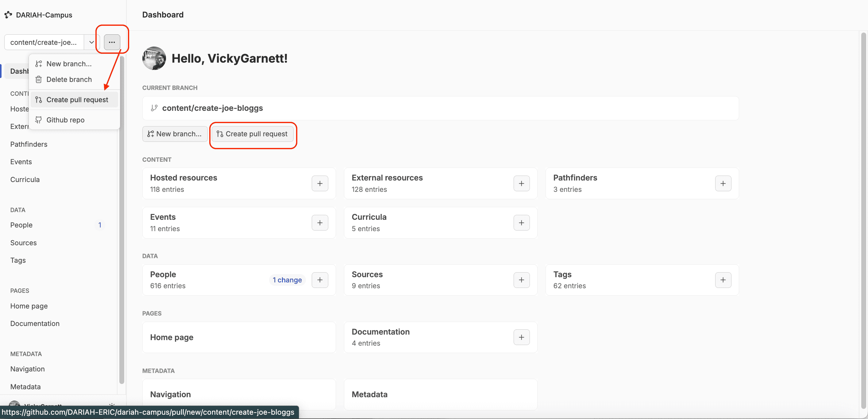Select Delete branch from the menu

click(x=69, y=80)
